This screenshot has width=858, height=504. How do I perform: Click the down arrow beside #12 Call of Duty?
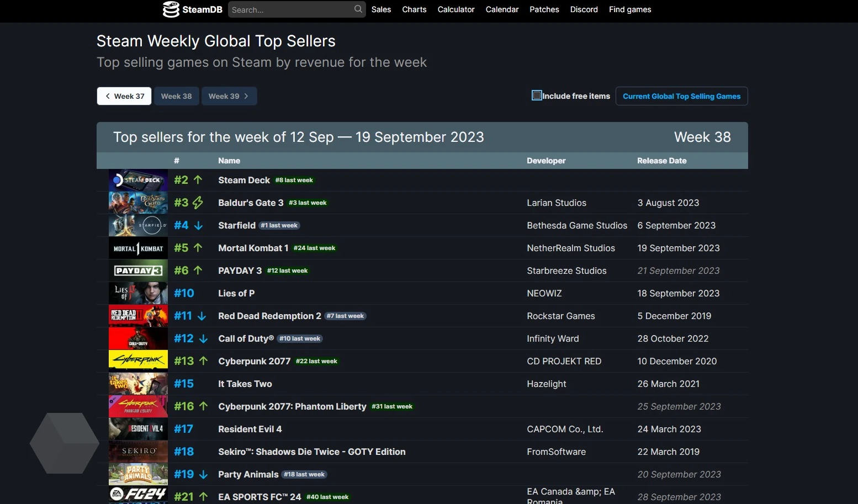click(203, 338)
